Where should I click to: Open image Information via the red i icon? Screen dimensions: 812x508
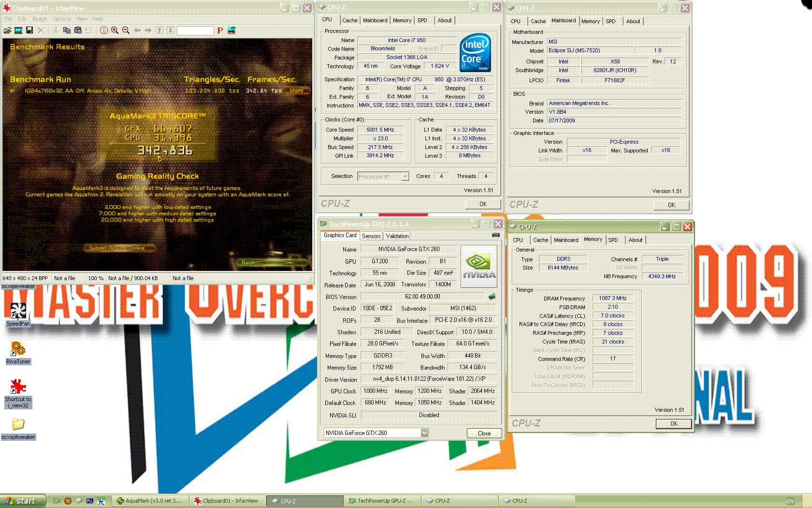pos(104,30)
